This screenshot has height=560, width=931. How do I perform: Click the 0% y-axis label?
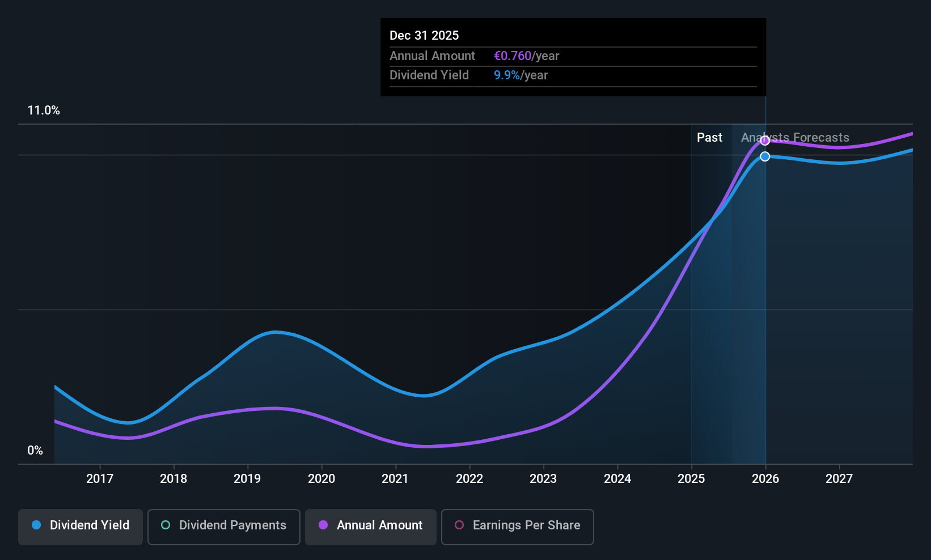[x=35, y=451]
